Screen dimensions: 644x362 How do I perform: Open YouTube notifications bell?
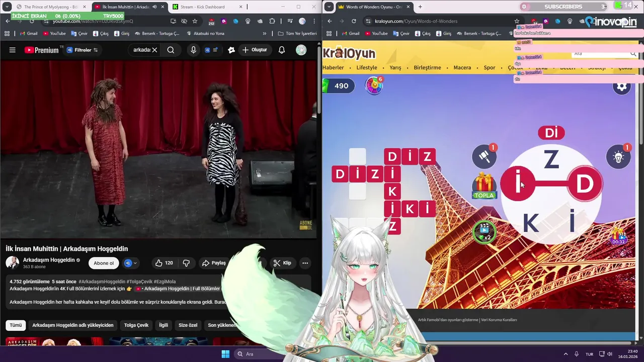(282, 50)
